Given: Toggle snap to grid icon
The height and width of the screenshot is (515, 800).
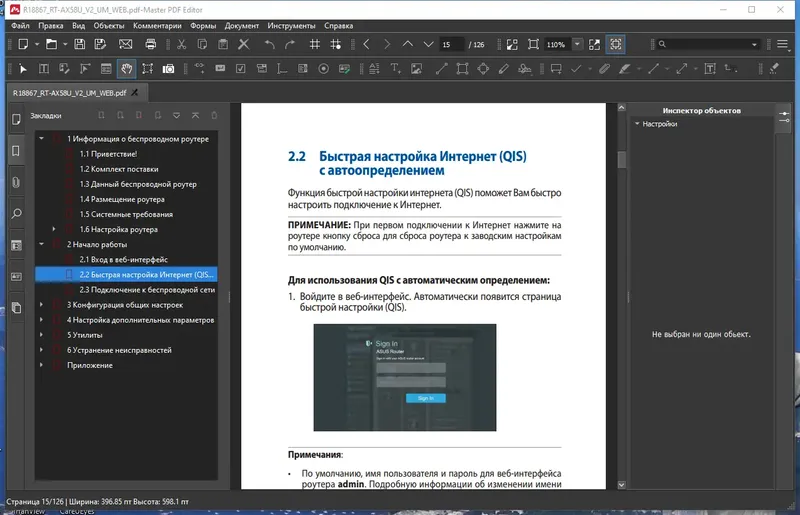Looking at the screenshot, I should tap(336, 44).
